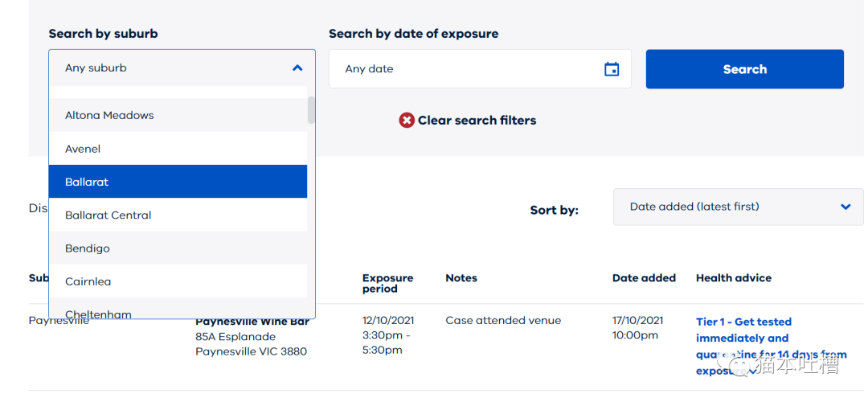Choose Ballarat in the suburb list

point(178,182)
